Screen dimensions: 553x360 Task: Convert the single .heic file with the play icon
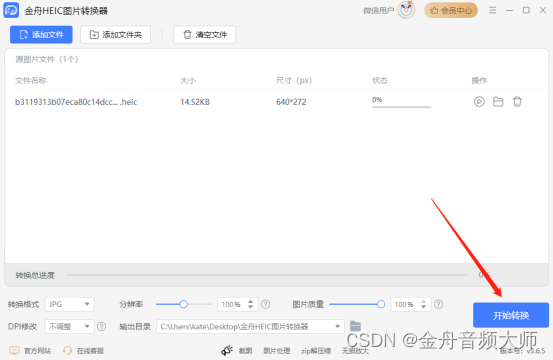(479, 102)
